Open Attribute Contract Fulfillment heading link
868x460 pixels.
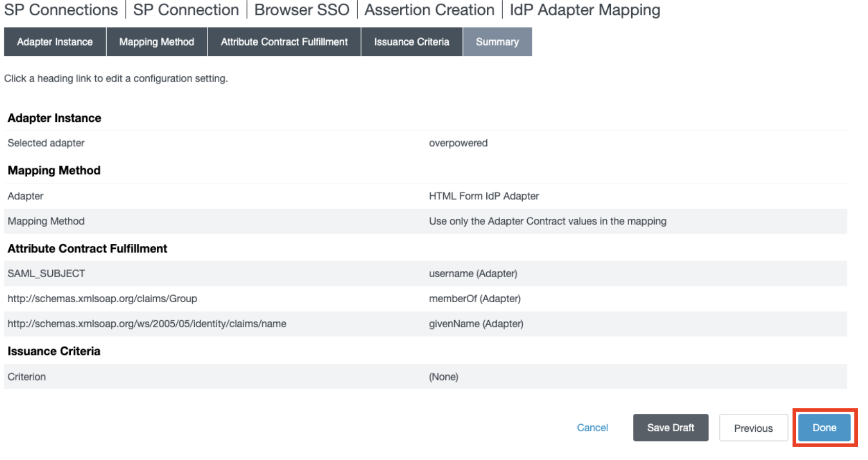87,248
